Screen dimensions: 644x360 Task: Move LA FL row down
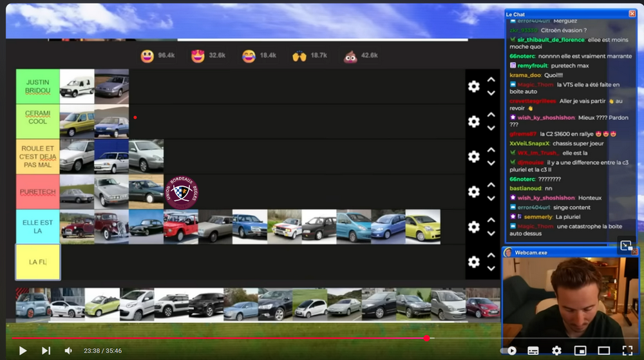[x=491, y=269]
